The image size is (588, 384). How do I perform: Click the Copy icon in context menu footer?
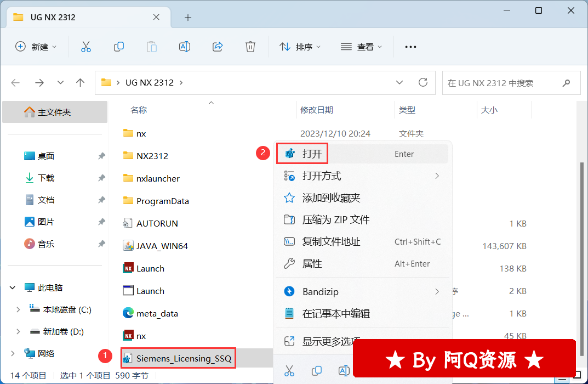(317, 371)
